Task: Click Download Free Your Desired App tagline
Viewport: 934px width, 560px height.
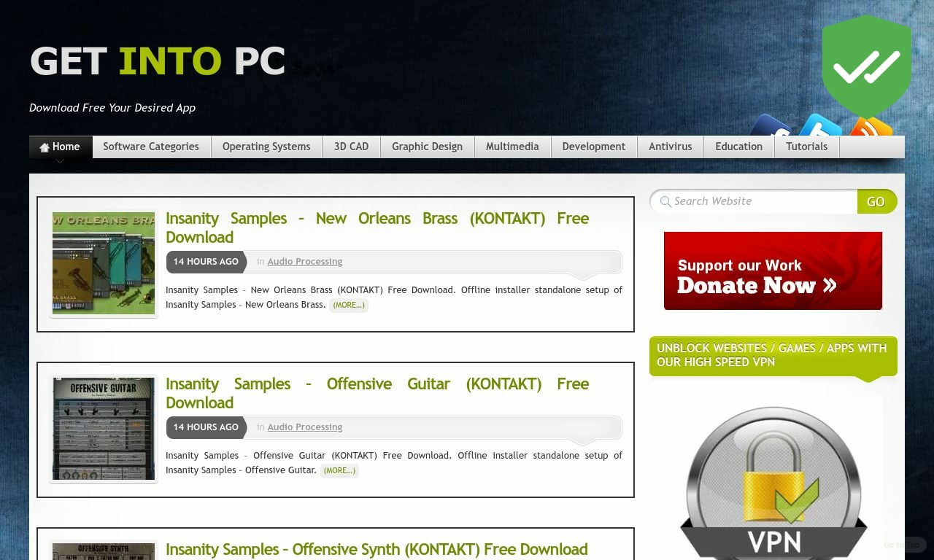Action: (x=112, y=108)
